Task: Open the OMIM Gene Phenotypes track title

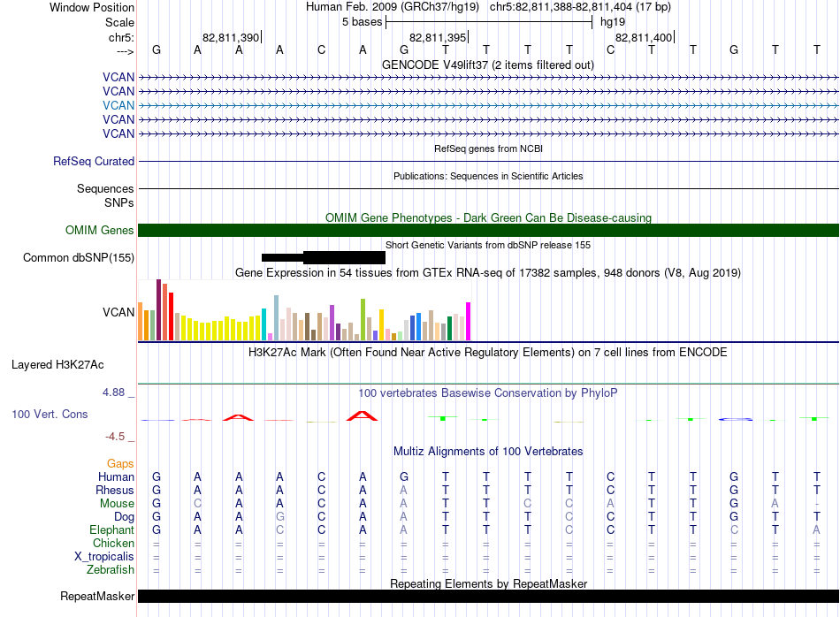Action: (488, 218)
